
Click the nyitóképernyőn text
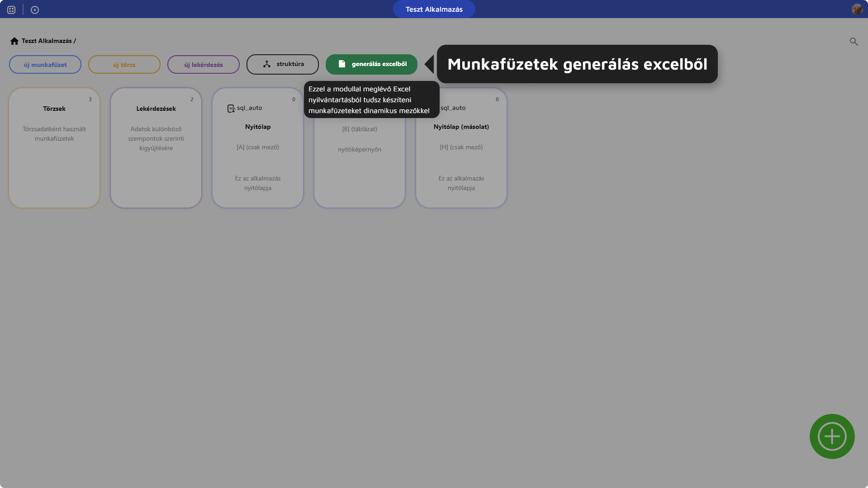point(360,150)
